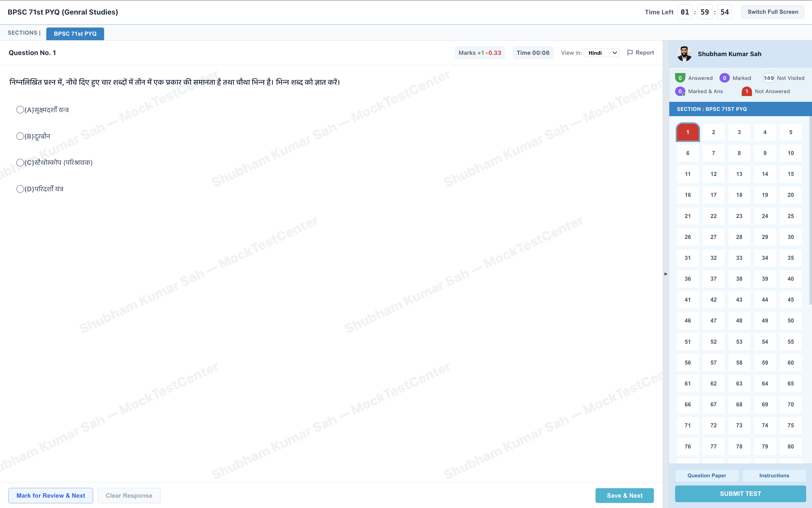The width and height of the screenshot is (812, 508).
Task: Choose option (C) स्टैथोस्कोप (परिश्रावक)
Action: click(x=20, y=163)
